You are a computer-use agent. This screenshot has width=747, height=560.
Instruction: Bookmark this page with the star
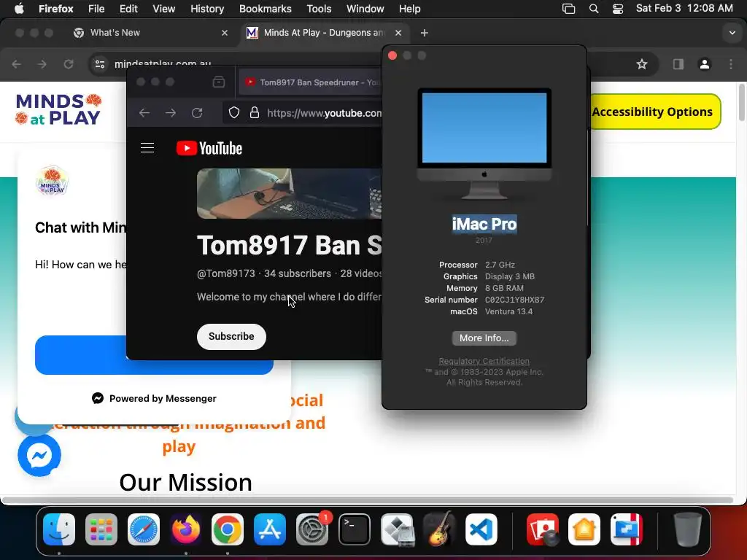(x=642, y=64)
